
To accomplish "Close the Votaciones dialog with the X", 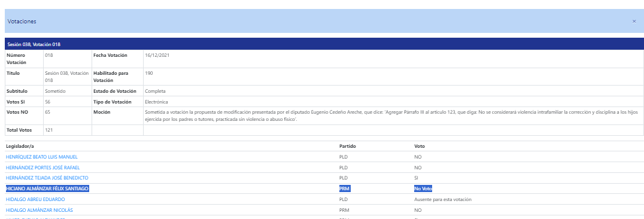I will coord(634,22).
